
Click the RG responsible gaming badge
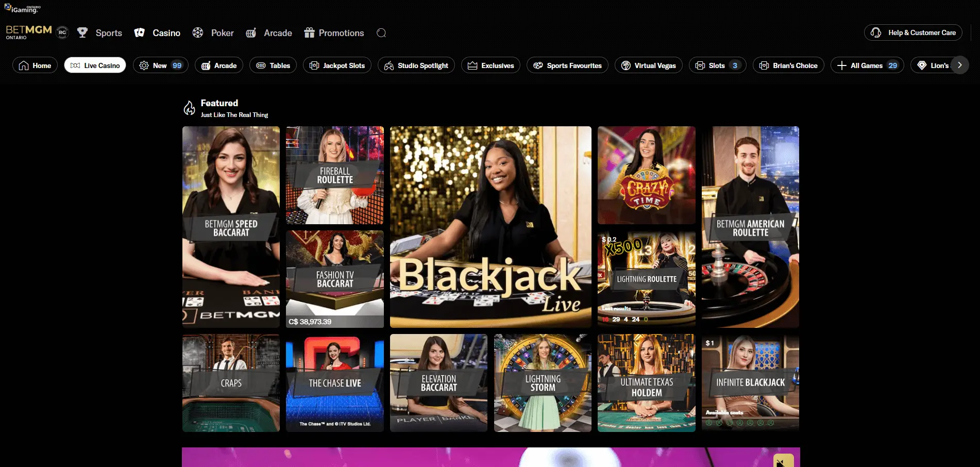pyautogui.click(x=62, y=32)
